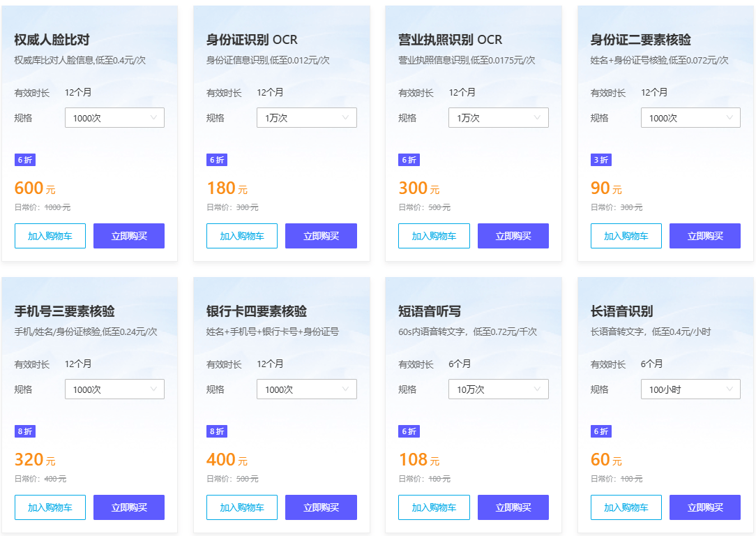The height and width of the screenshot is (536, 756).
Task: Click 立即购买 under 长语音识别
Action: [704, 507]
